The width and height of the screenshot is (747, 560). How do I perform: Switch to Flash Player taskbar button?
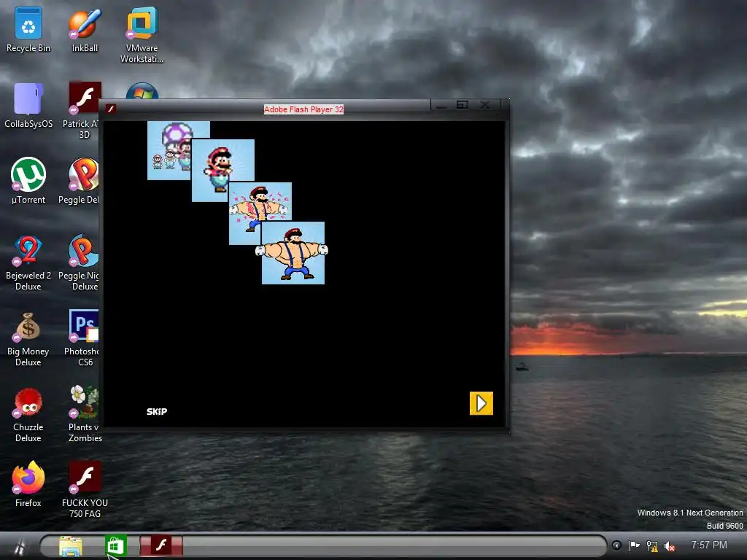click(161, 545)
